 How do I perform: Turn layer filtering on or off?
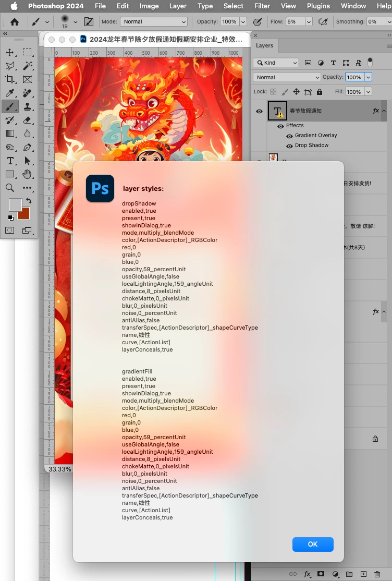click(x=370, y=62)
